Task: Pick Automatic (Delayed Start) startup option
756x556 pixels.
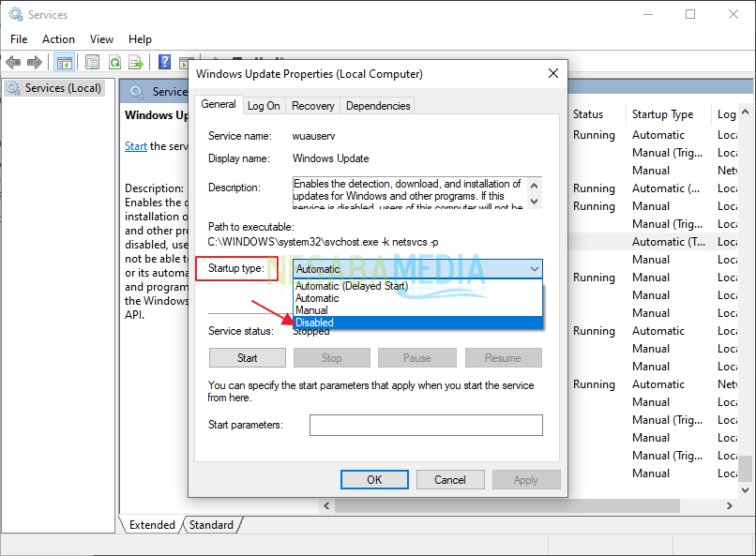Action: coord(416,286)
